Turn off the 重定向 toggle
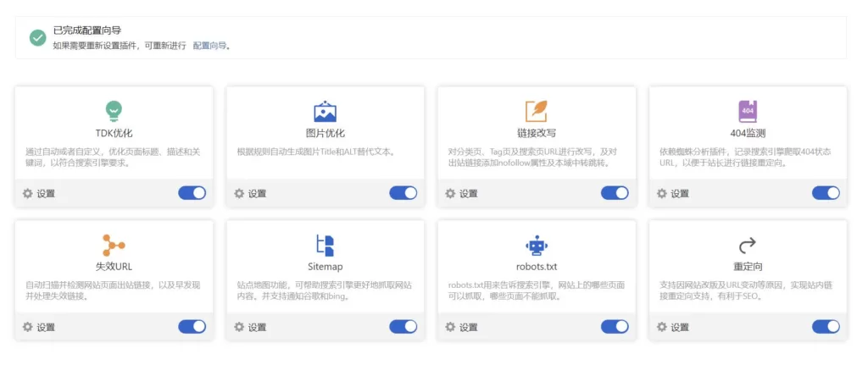868x376 pixels. tap(826, 327)
